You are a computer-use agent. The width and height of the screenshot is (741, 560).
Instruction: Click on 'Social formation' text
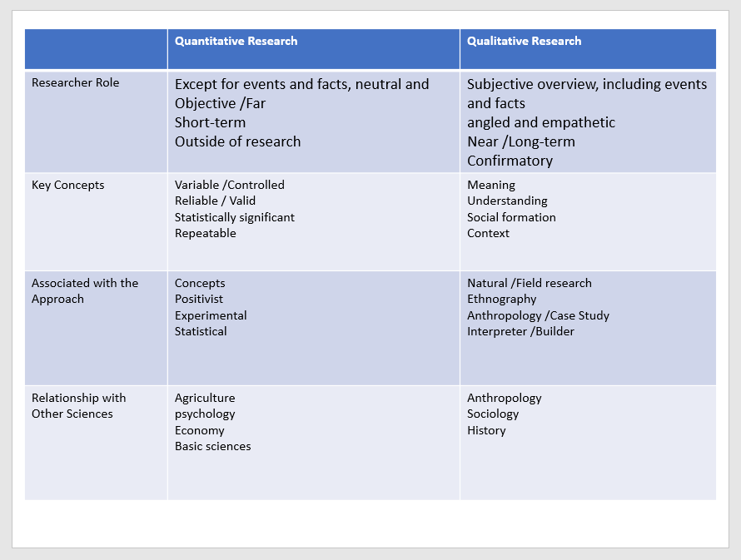pyautogui.click(x=511, y=217)
